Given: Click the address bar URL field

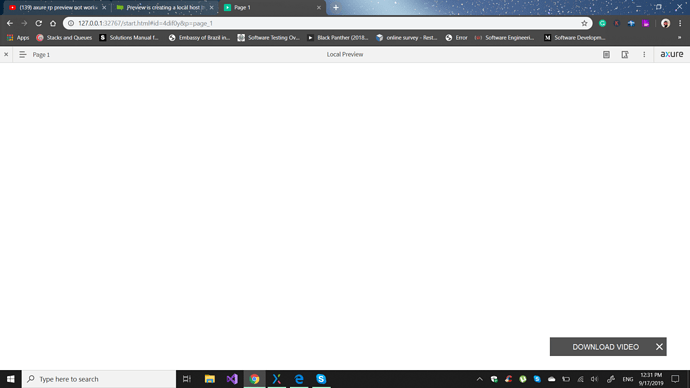Looking at the screenshot, I should (326, 23).
